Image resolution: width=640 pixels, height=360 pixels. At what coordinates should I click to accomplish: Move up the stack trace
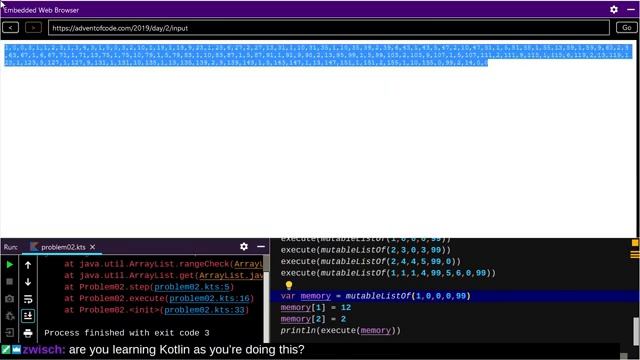[x=28, y=265]
